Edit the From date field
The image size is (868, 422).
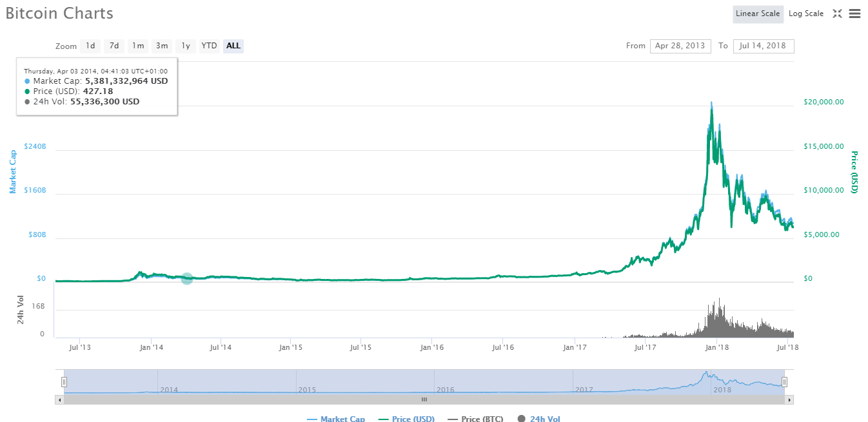(680, 46)
